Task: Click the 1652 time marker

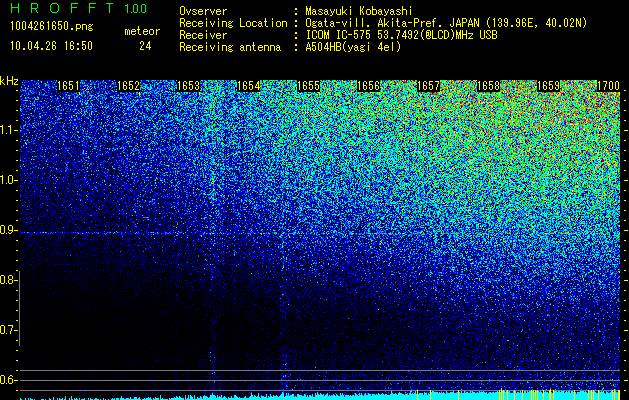Action: tap(128, 86)
